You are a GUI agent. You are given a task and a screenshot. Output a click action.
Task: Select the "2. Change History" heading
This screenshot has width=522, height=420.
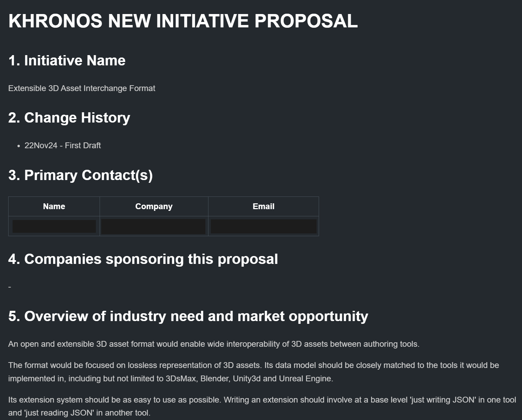(69, 118)
